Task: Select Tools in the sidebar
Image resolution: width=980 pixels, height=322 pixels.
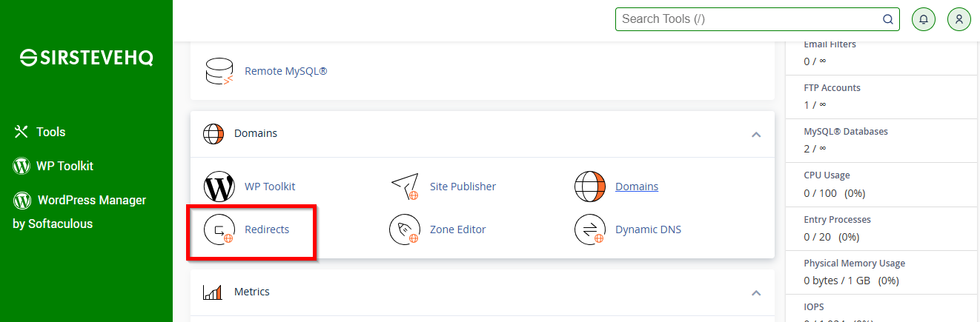Action: (x=51, y=132)
